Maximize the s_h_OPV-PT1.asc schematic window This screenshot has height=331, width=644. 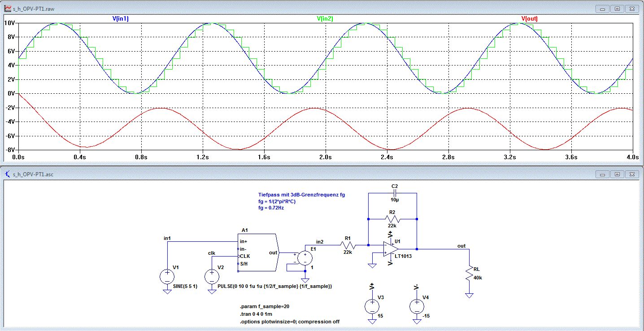tap(617, 174)
